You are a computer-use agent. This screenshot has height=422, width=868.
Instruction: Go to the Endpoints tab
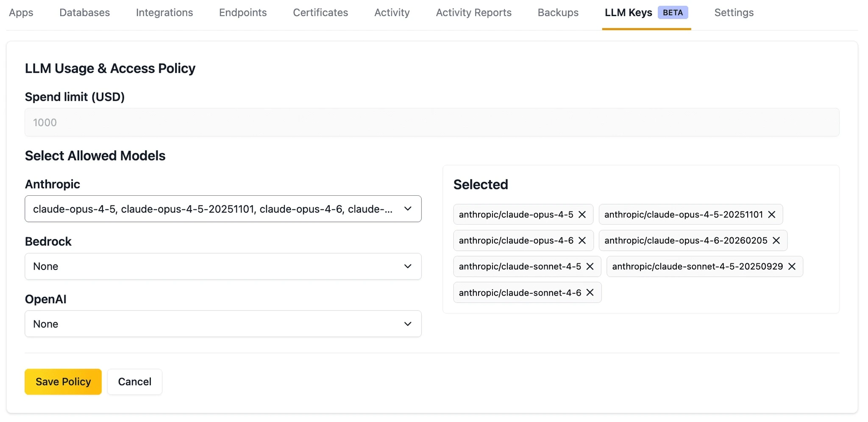click(x=243, y=13)
